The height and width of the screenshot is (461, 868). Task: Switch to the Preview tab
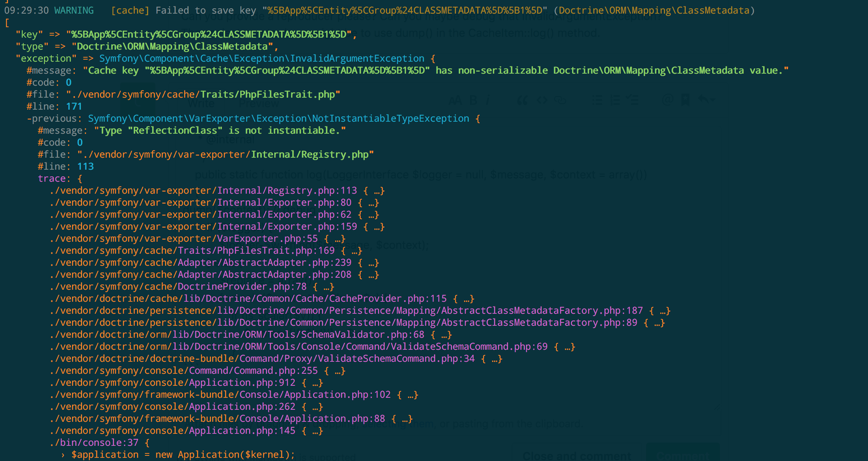(259, 104)
